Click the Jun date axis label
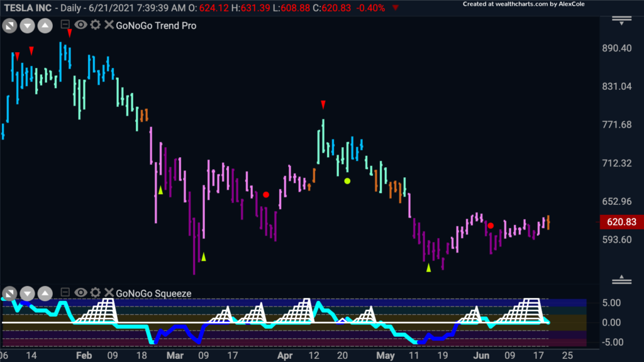 coord(481,356)
